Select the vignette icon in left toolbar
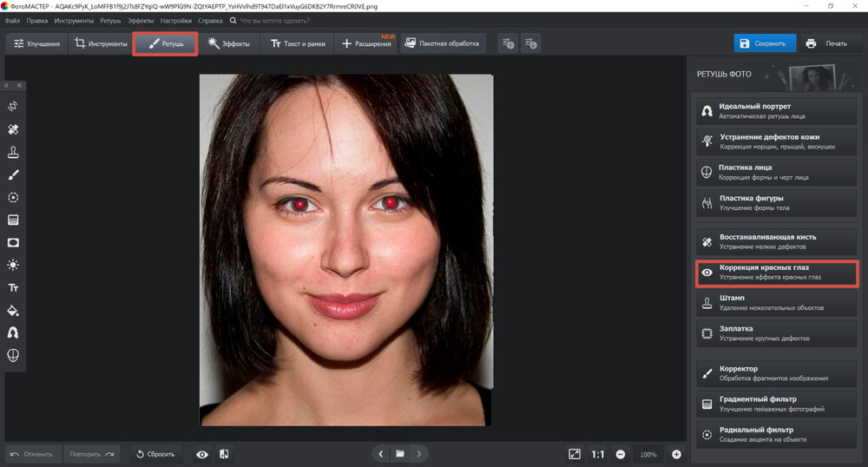The width and height of the screenshot is (868, 467). (x=14, y=242)
